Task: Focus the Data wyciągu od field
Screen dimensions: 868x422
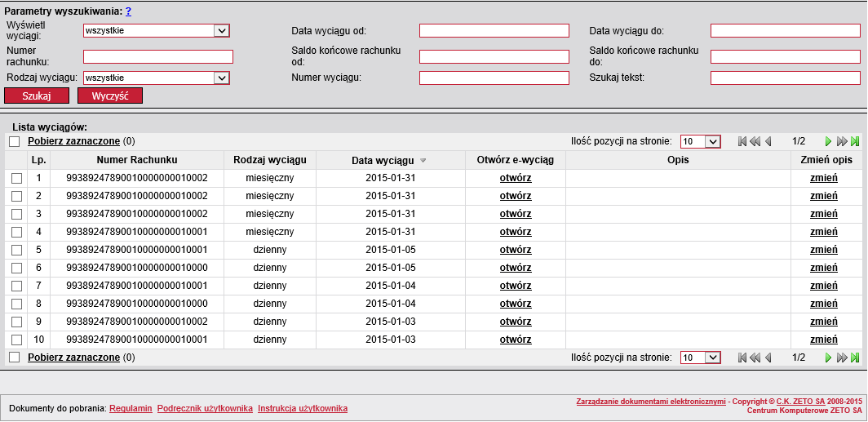Action: tap(494, 30)
